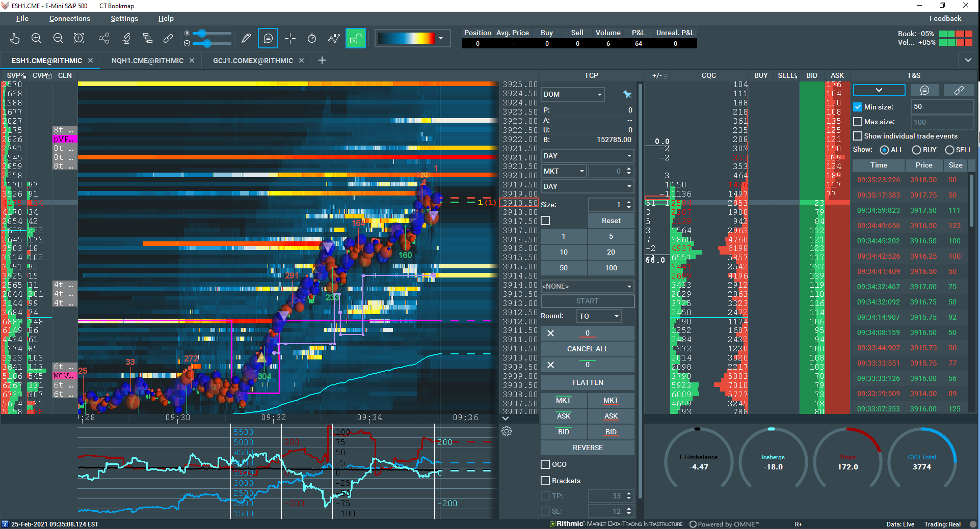This screenshot has width=980, height=529.
Task: Open the Help menu
Action: click(x=166, y=18)
